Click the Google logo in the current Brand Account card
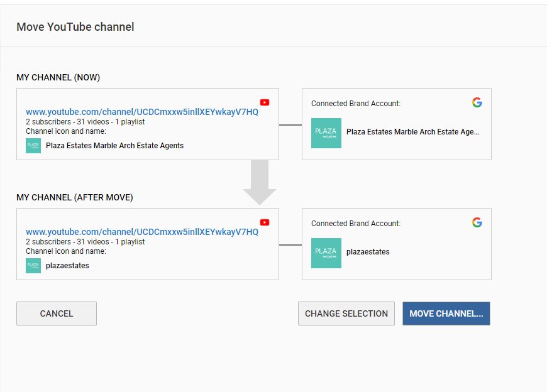The width and height of the screenshot is (547, 392). tap(477, 102)
